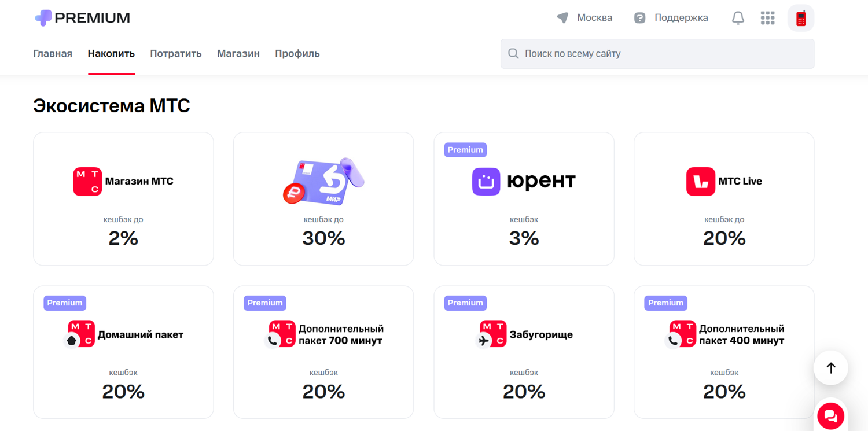
Task: Open the bank card 30% cashback offer
Action: pyautogui.click(x=323, y=199)
